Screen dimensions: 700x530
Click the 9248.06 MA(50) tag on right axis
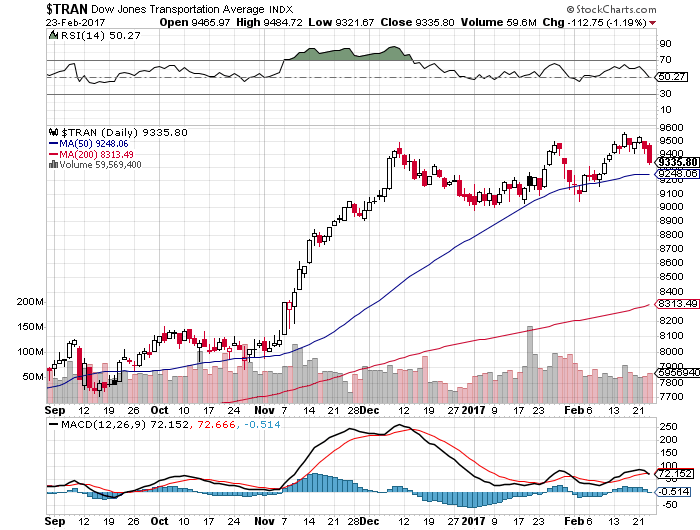pyautogui.click(x=678, y=174)
